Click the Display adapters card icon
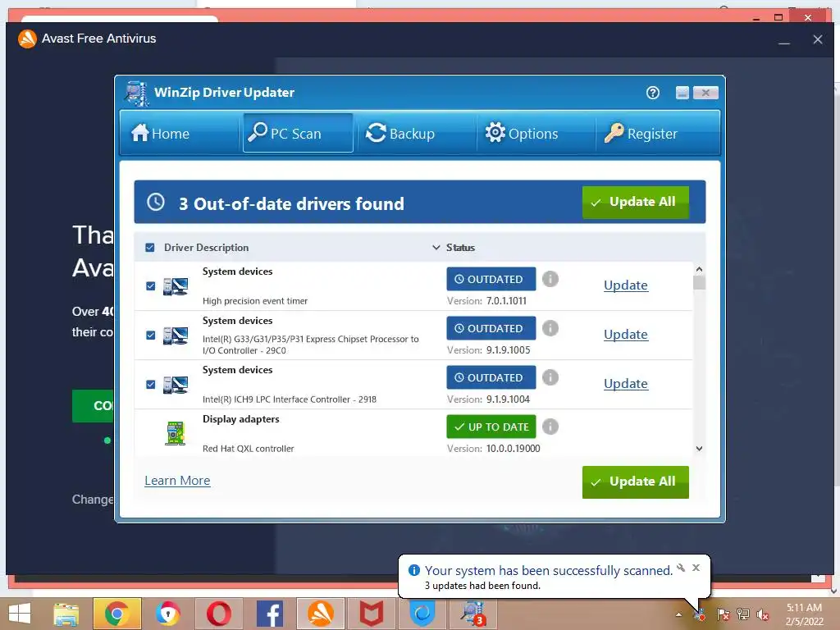 click(176, 433)
